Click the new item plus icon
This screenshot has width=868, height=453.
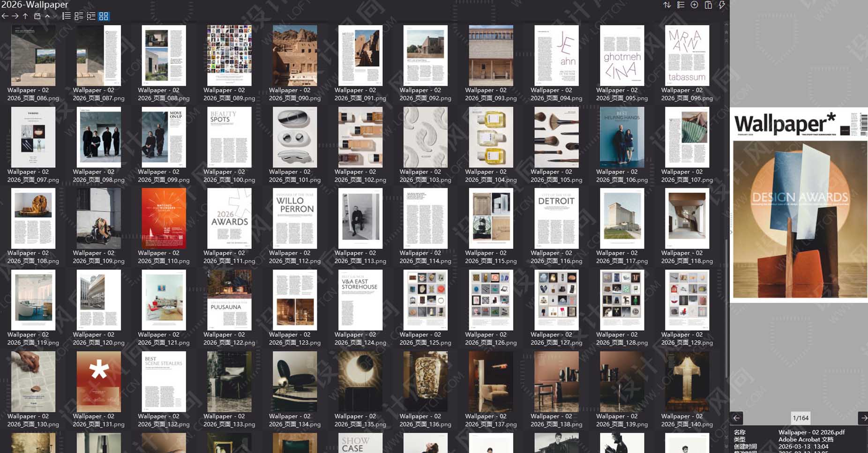click(x=694, y=5)
